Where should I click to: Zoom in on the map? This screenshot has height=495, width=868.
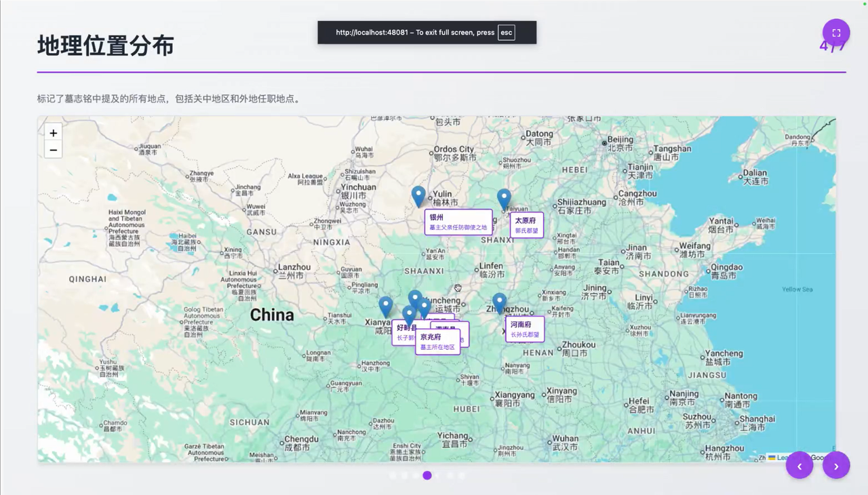coord(53,133)
